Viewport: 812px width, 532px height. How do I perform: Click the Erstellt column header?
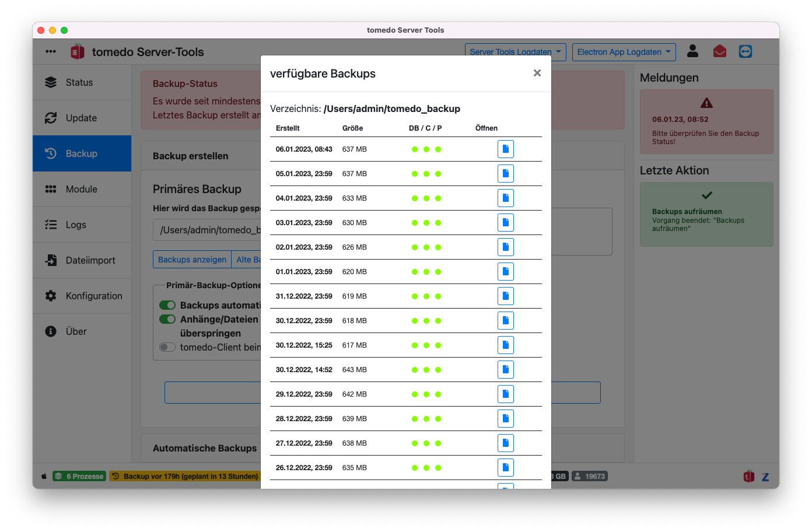pyautogui.click(x=288, y=128)
